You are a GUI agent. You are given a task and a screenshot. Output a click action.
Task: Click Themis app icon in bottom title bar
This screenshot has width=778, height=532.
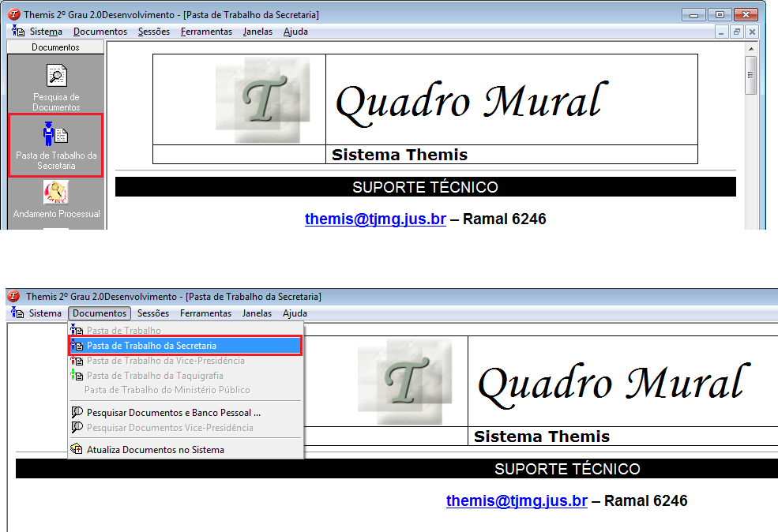[x=14, y=296]
